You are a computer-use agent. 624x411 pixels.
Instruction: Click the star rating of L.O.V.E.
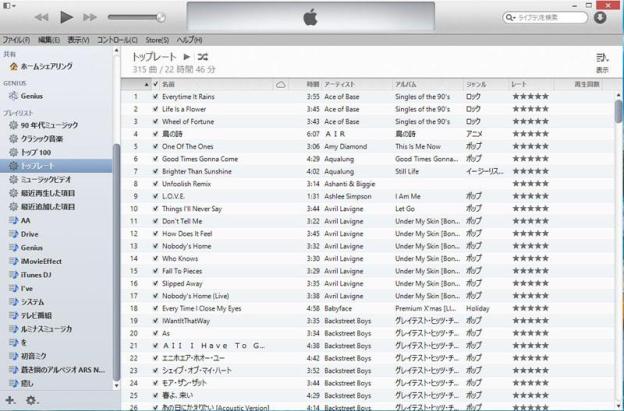tap(530, 196)
